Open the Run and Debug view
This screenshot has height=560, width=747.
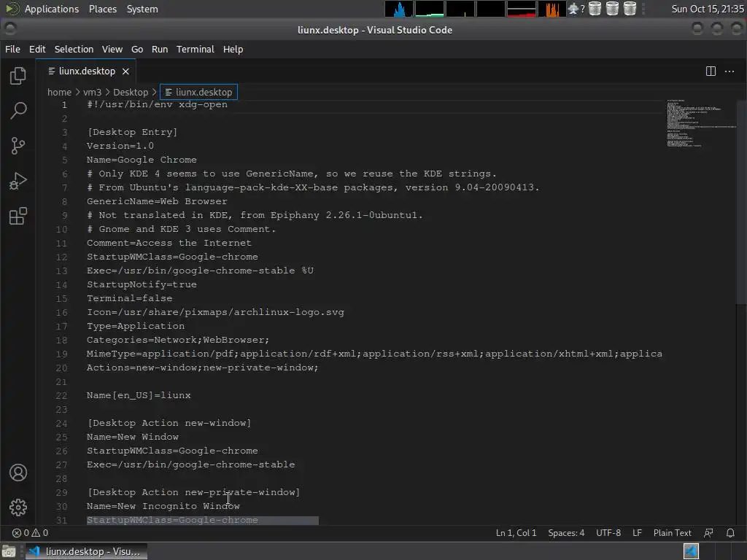click(x=18, y=181)
